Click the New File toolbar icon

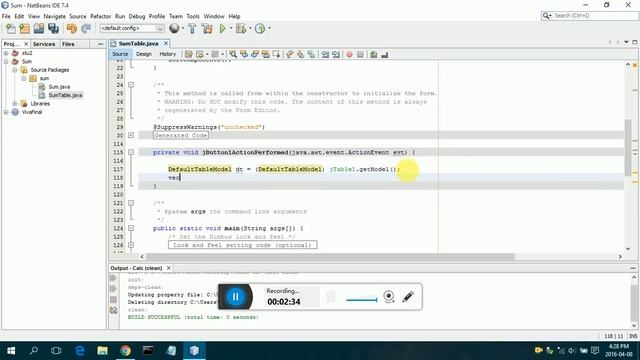click(x=11, y=29)
